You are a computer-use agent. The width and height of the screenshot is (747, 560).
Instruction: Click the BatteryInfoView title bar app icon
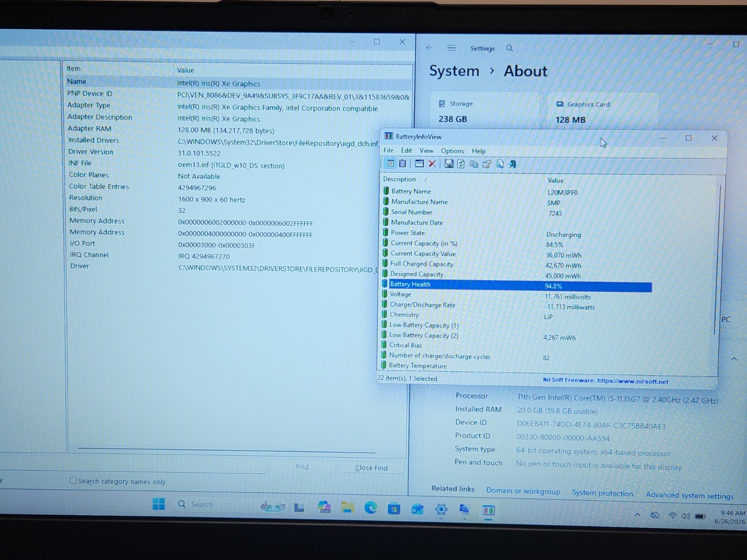click(388, 136)
